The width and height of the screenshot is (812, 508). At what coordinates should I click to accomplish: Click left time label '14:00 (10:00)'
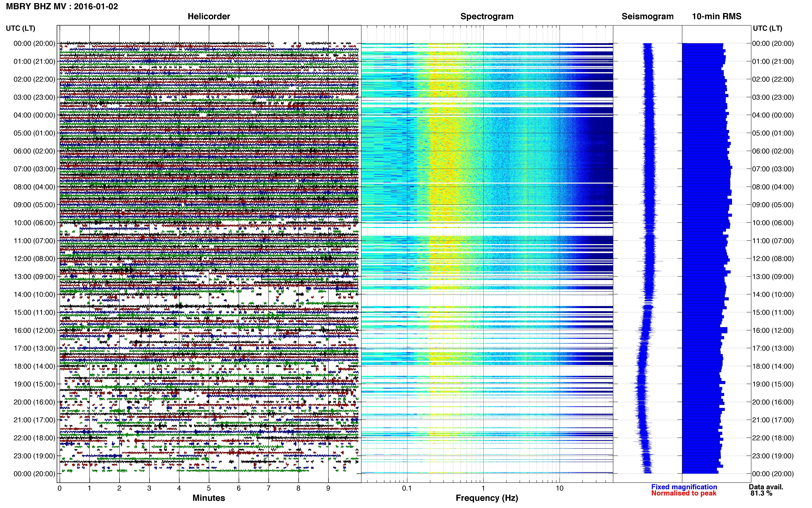[x=34, y=295]
